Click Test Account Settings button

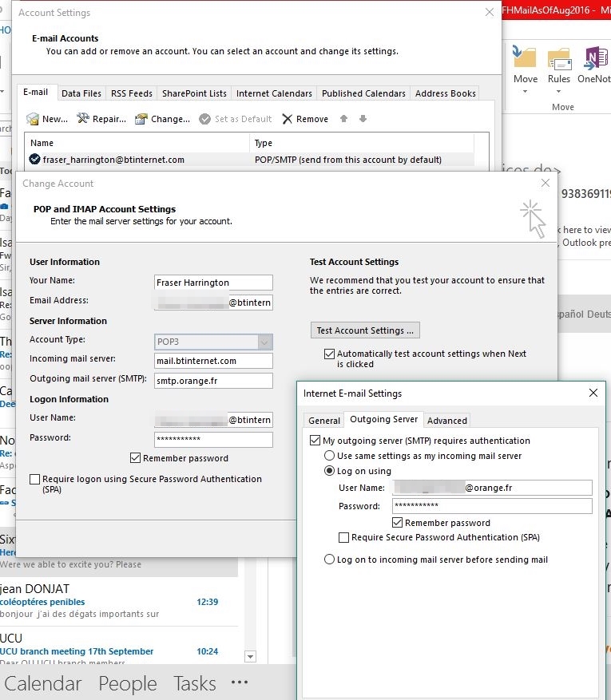365,330
